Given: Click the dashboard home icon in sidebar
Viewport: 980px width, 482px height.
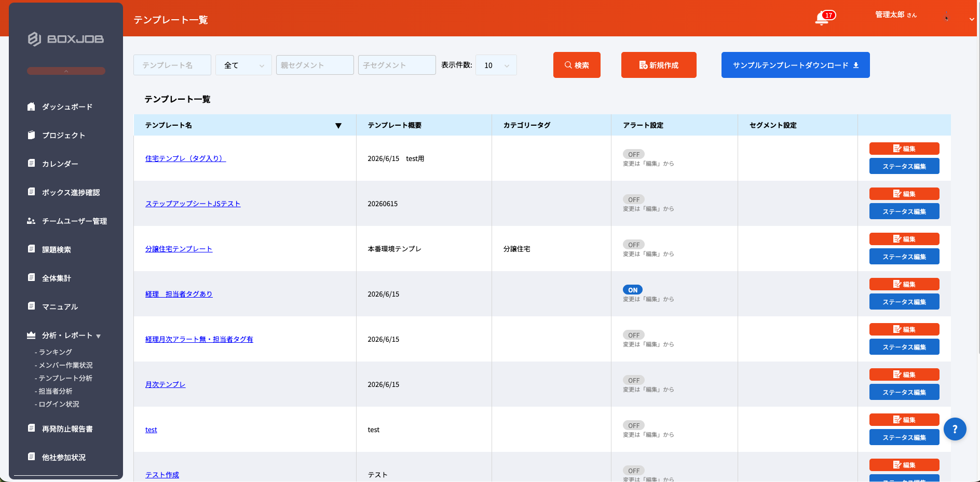Looking at the screenshot, I should click(x=31, y=106).
